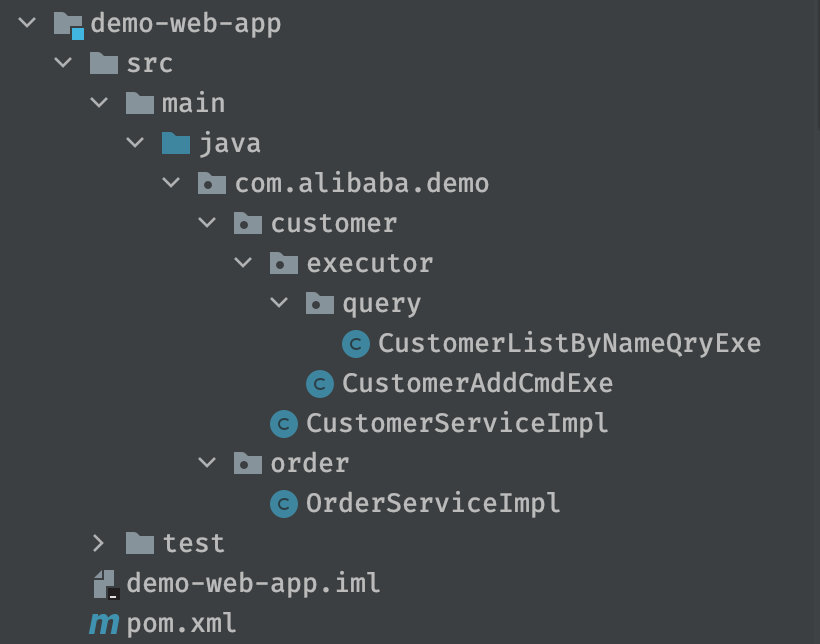The height and width of the screenshot is (644, 820).
Task: Click the main folder icon
Action: point(140,103)
